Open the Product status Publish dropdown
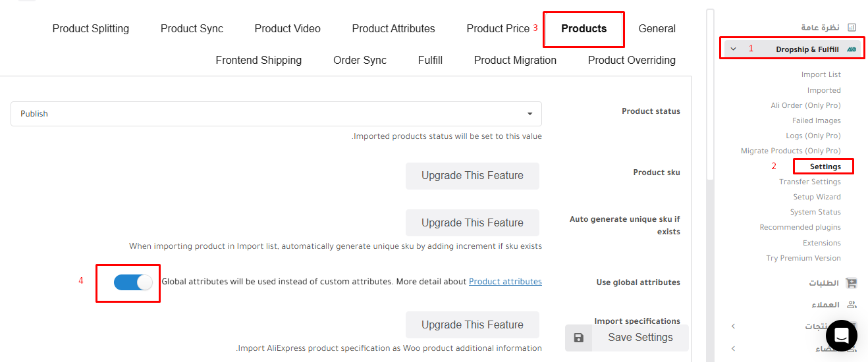868x362 pixels. tap(276, 114)
